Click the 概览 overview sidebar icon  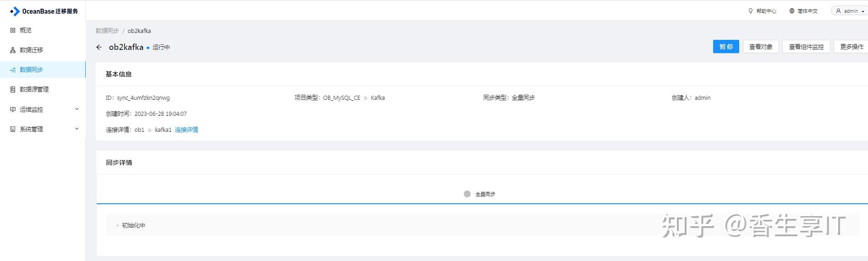13,30
